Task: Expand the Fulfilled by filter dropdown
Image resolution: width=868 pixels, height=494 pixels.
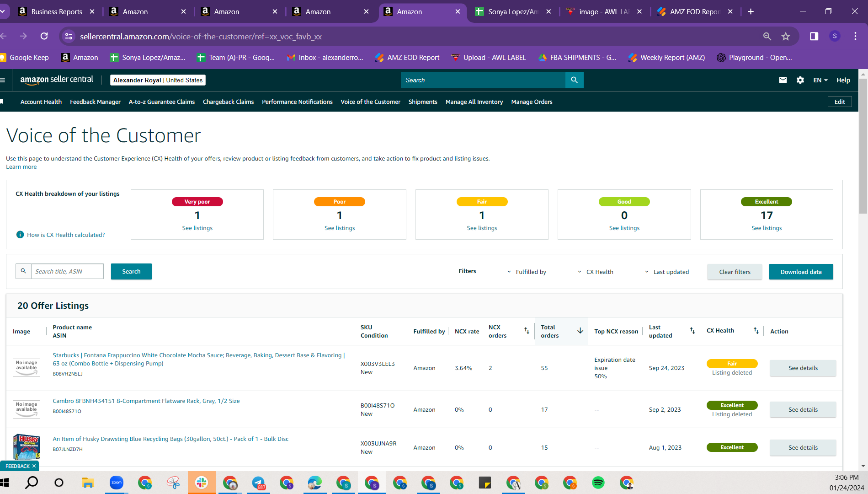Action: pyautogui.click(x=526, y=272)
